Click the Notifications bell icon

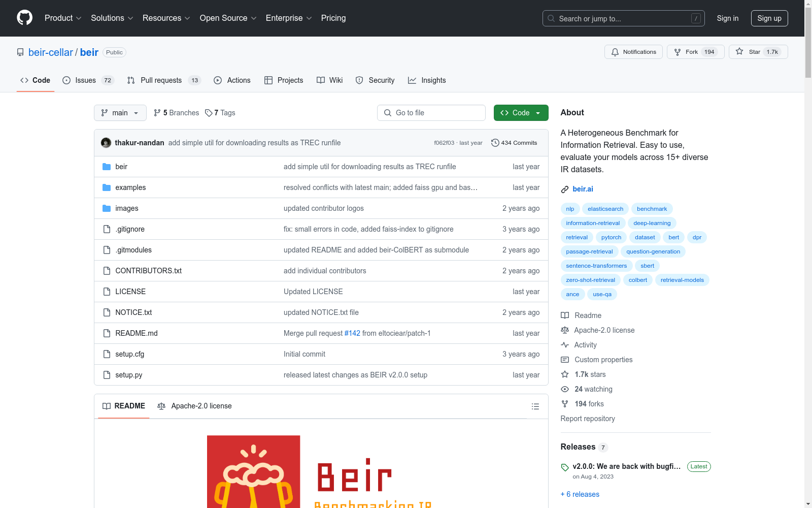tap(615, 52)
